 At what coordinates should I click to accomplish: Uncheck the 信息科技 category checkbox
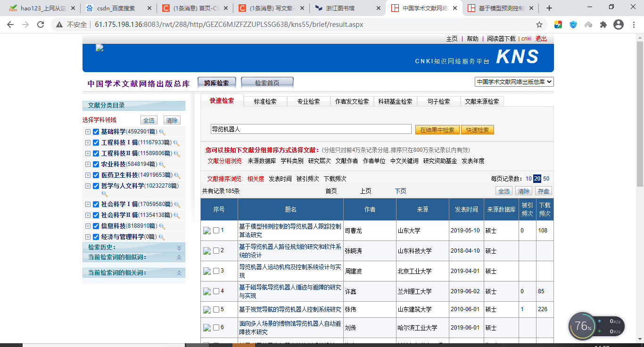pyautogui.click(x=96, y=226)
